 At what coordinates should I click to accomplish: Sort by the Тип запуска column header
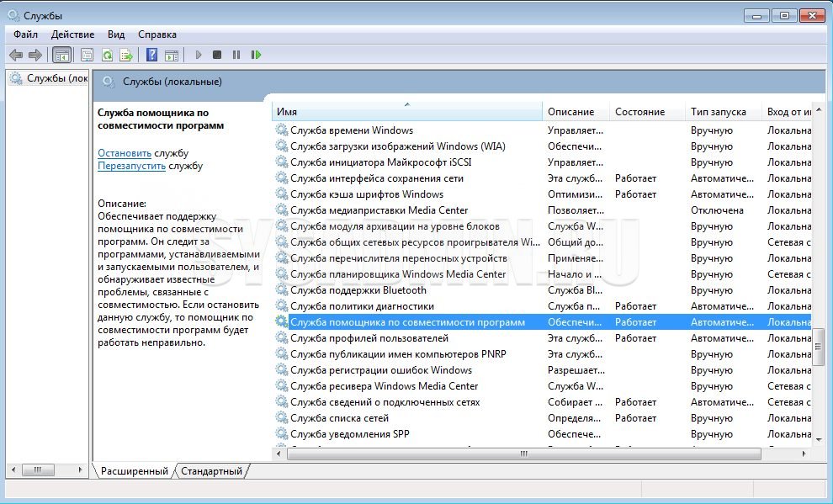[718, 112]
